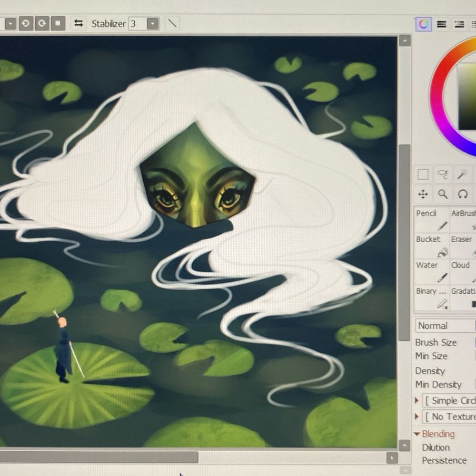Screen dimensions: 476x476
Task: Collapse the Blending section
Action: 417,434
